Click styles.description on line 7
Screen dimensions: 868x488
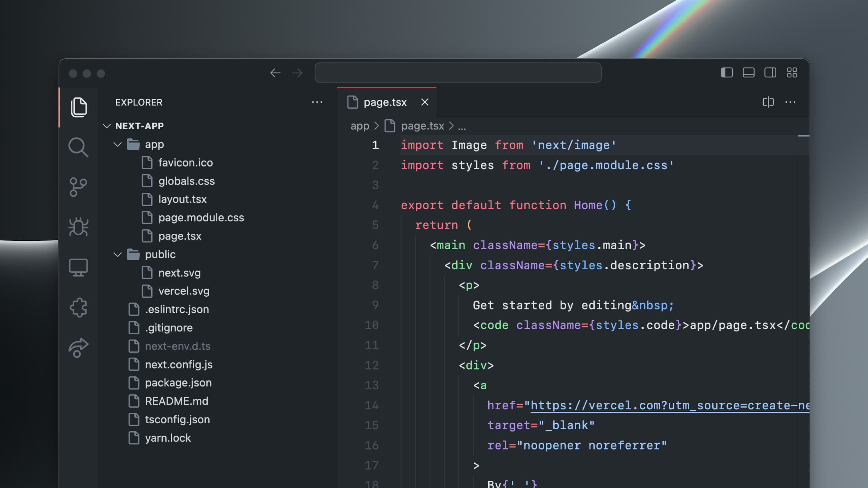[x=625, y=265]
